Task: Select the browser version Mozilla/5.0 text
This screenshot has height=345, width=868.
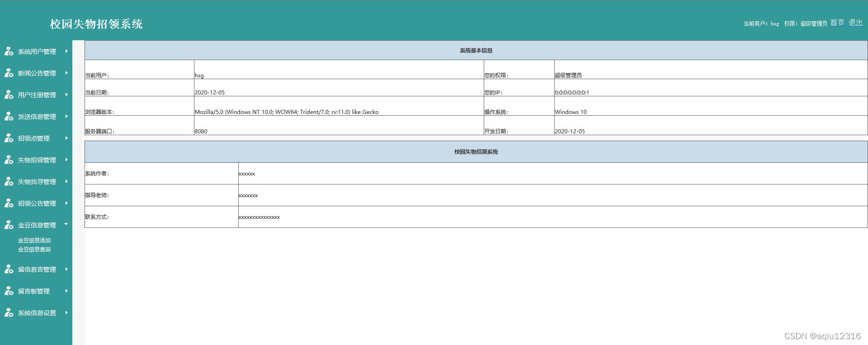Action: [287, 112]
